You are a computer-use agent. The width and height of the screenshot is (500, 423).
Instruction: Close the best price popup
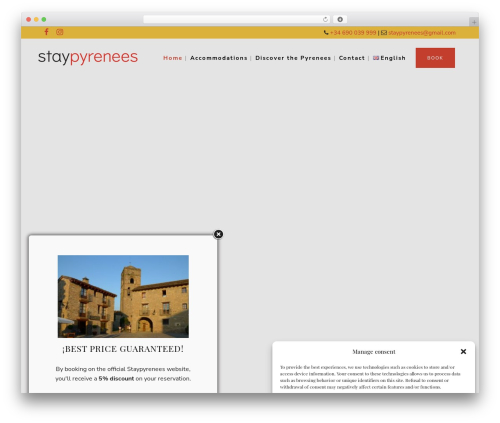pos(218,234)
